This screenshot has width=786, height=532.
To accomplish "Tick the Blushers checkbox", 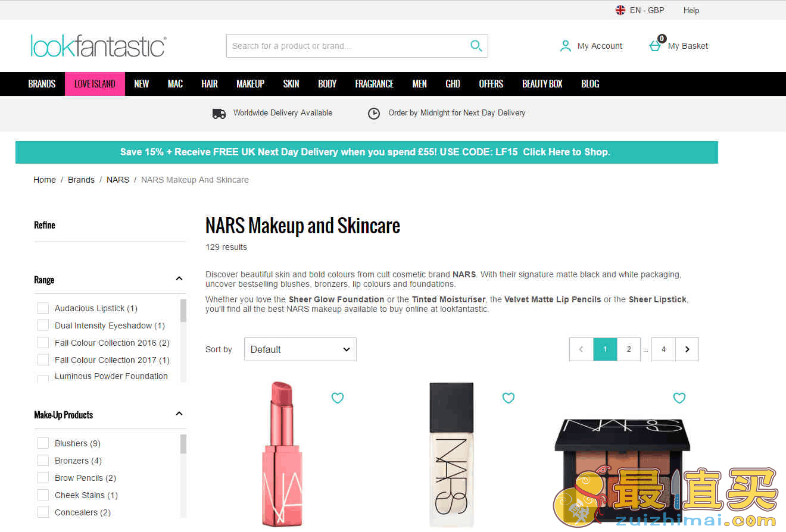I will click(43, 443).
